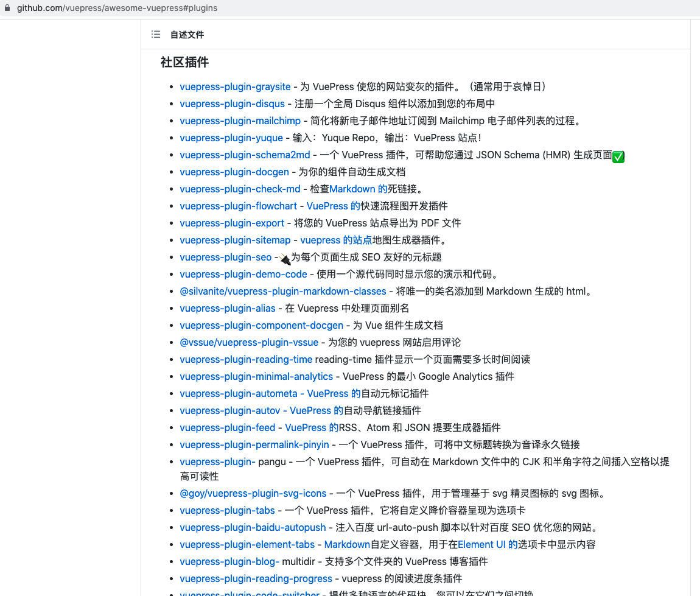Click the vuepress-plugin-minimal-analytics link
The width and height of the screenshot is (700, 596).
click(256, 376)
